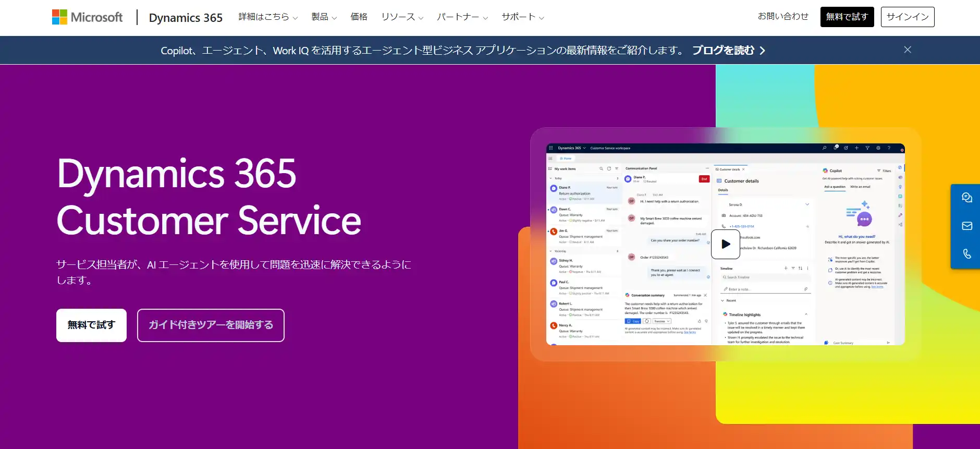980x449 pixels.
Task: Click 無料で試す in the header
Action: 847,17
